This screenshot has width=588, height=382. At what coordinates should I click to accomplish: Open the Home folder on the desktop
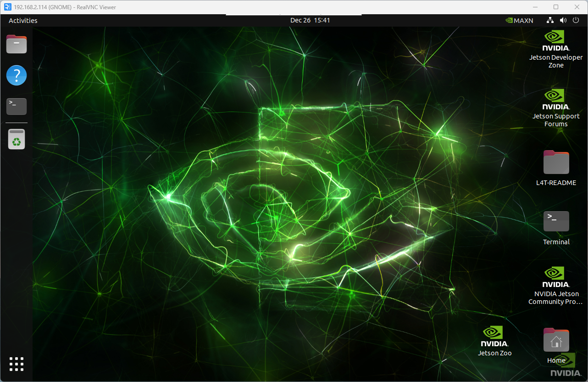pos(555,340)
